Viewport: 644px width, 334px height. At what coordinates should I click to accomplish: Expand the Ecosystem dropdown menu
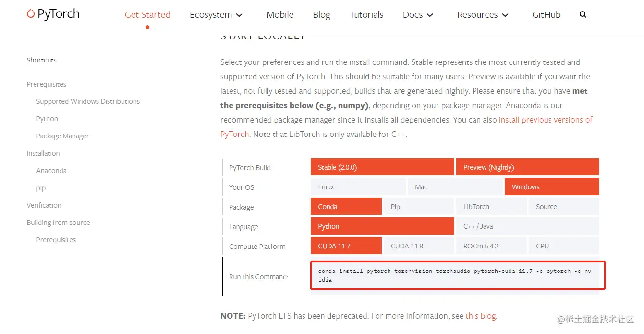click(216, 15)
